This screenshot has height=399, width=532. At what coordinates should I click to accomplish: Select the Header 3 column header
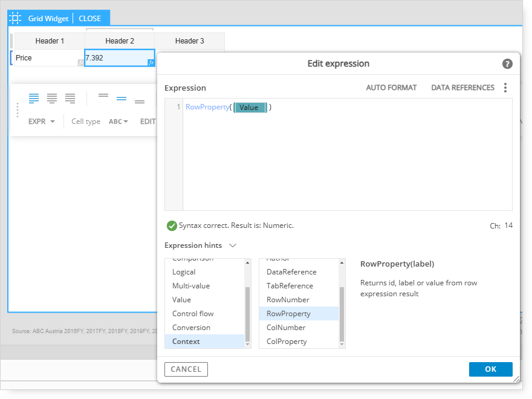(190, 41)
